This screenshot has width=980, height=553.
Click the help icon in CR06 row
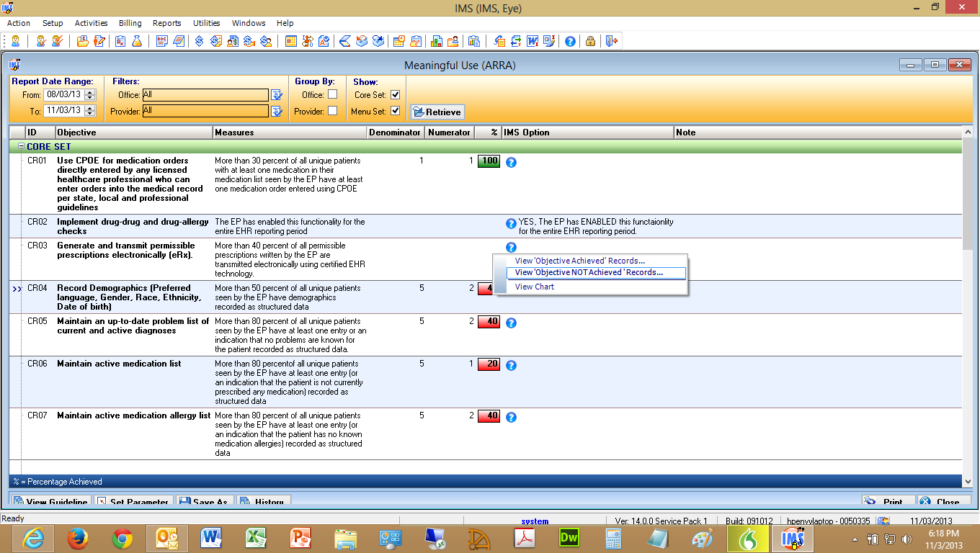511,365
